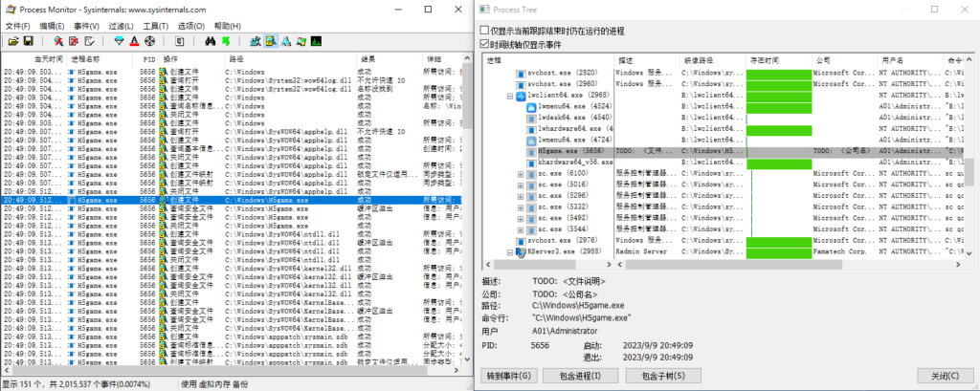Click the Process Monitor title bar app icon
Viewport: 980px width, 391px height.
10,10
